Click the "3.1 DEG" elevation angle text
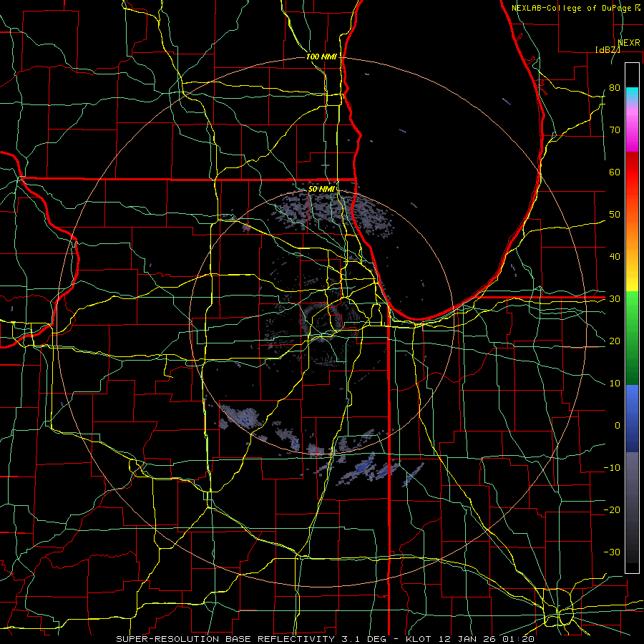This screenshot has height=644, width=644. [364, 639]
